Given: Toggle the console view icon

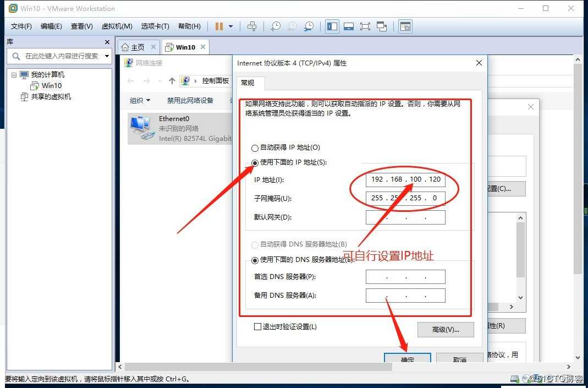Looking at the screenshot, I should coord(405,26).
